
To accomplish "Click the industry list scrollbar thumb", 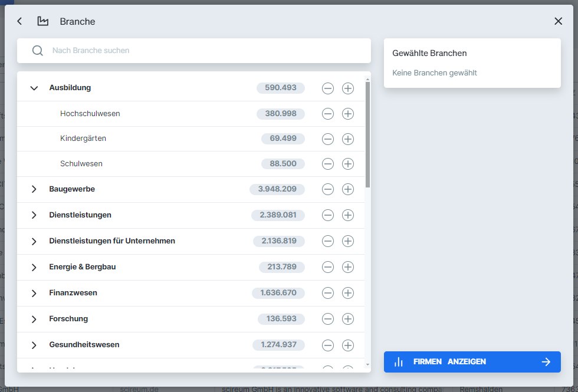I will (367, 134).
